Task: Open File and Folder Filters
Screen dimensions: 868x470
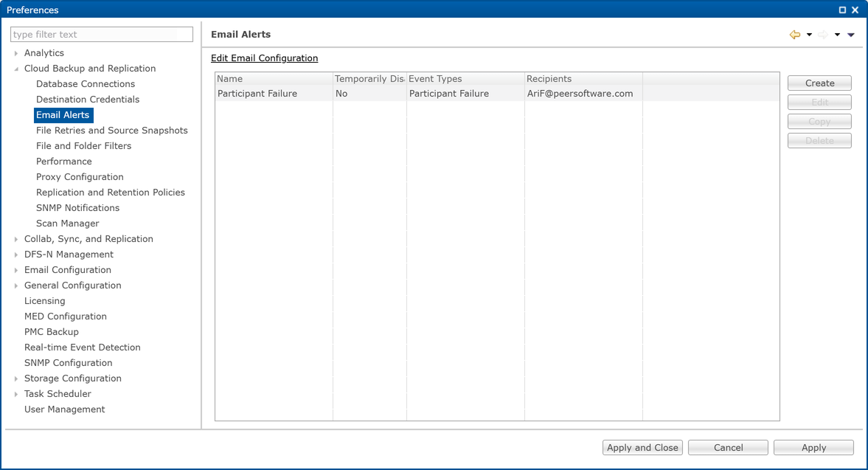Action: tap(83, 146)
